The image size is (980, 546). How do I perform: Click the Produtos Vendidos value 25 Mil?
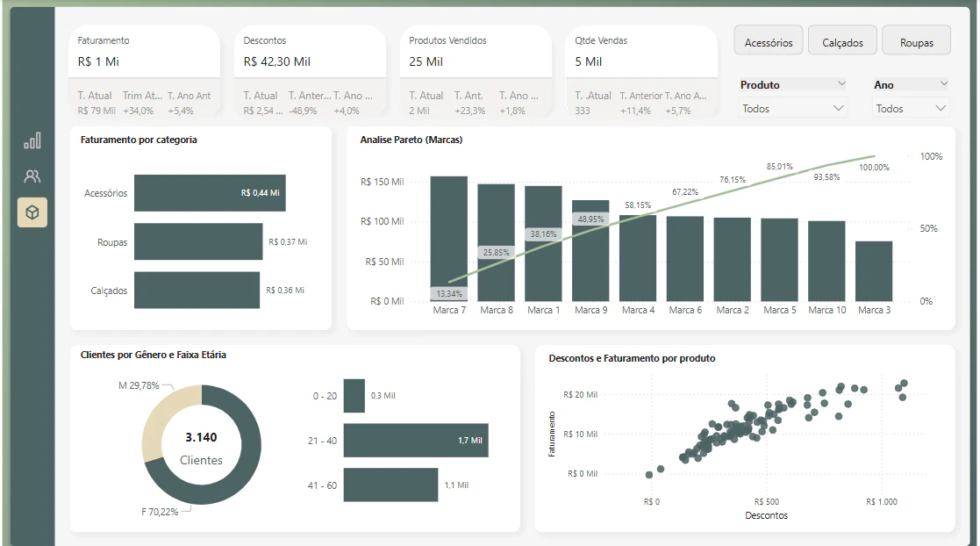426,62
